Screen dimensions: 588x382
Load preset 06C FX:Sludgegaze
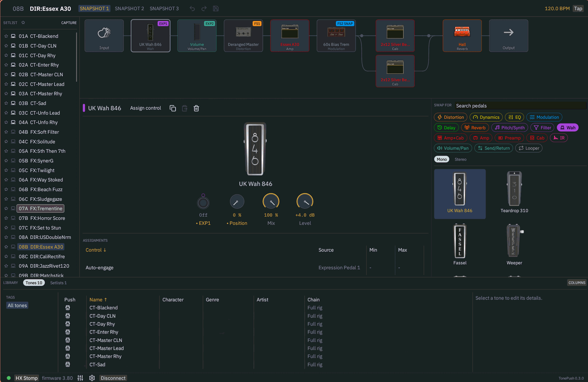click(41, 199)
